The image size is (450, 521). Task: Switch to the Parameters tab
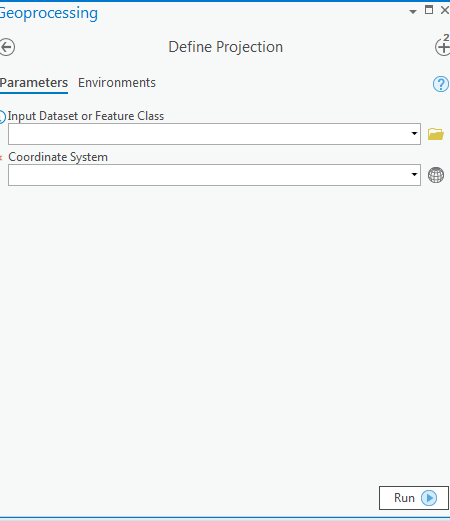(34, 83)
